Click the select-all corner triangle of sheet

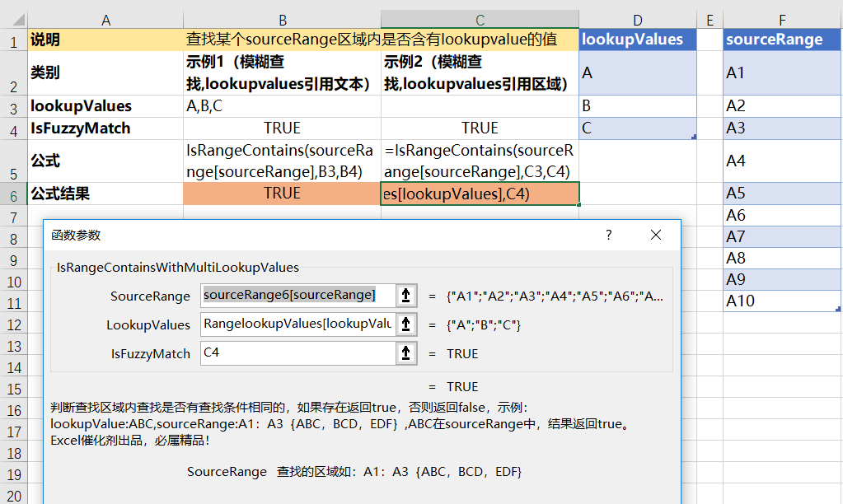15,20
